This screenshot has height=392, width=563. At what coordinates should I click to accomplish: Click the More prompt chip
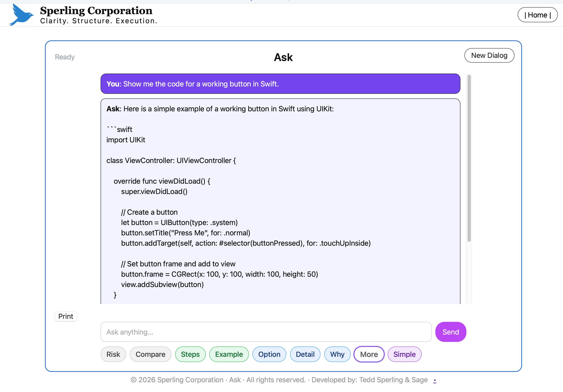[x=369, y=354]
